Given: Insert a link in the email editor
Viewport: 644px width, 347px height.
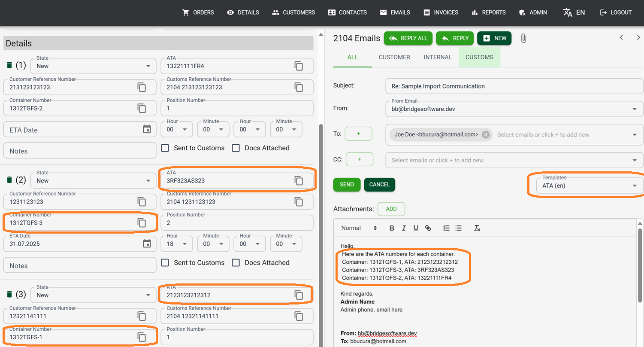Looking at the screenshot, I should [x=428, y=228].
